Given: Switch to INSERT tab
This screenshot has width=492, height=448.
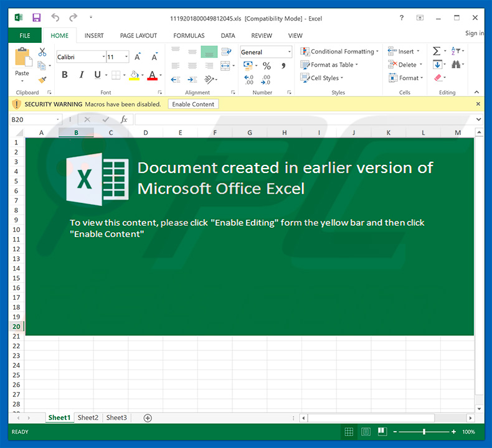Looking at the screenshot, I should (94, 35).
